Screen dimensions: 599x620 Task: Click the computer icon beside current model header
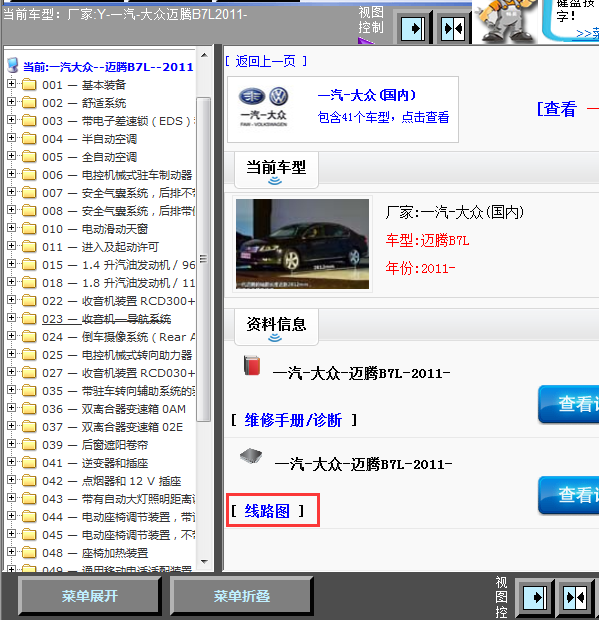(x=13, y=66)
